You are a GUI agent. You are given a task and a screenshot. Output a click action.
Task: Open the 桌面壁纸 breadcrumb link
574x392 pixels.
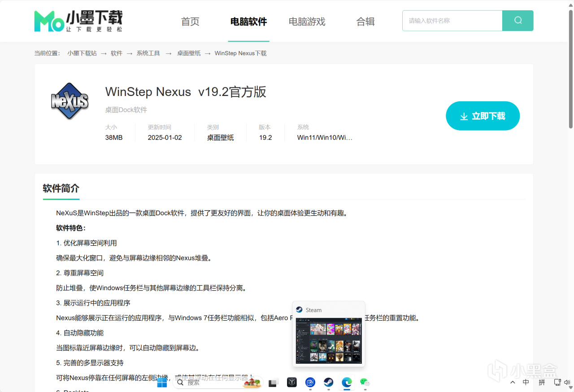[x=189, y=53]
